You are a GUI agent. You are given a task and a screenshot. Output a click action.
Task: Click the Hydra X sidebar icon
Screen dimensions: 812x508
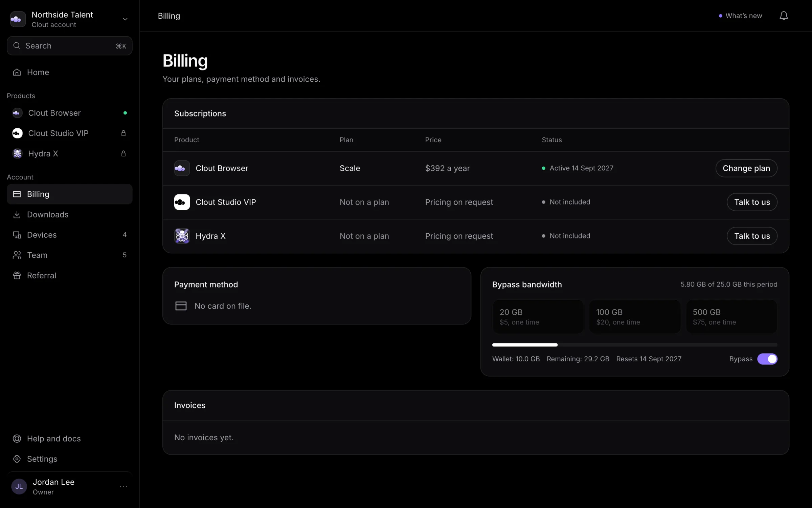17,153
